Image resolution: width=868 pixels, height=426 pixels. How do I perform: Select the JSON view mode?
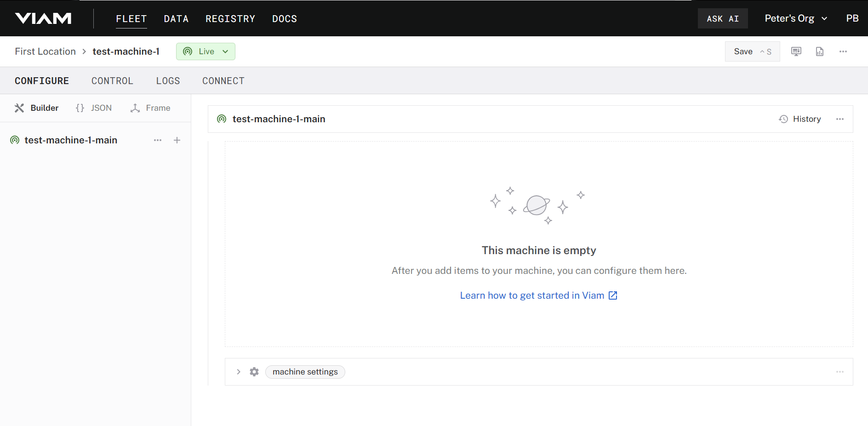pos(93,108)
